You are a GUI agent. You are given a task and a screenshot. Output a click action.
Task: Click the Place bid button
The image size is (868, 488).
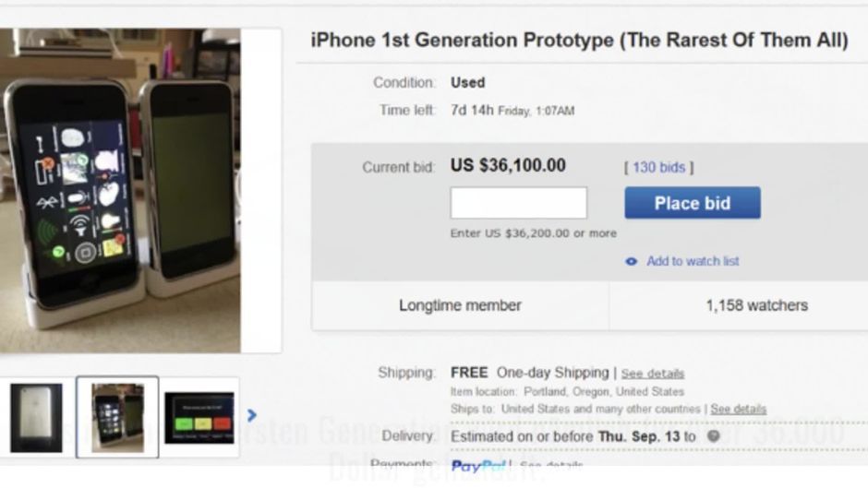(x=693, y=203)
